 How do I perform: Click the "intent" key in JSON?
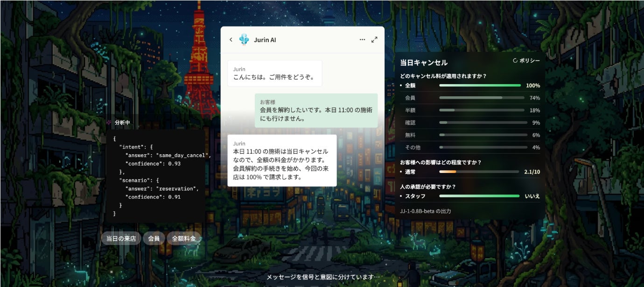point(132,147)
